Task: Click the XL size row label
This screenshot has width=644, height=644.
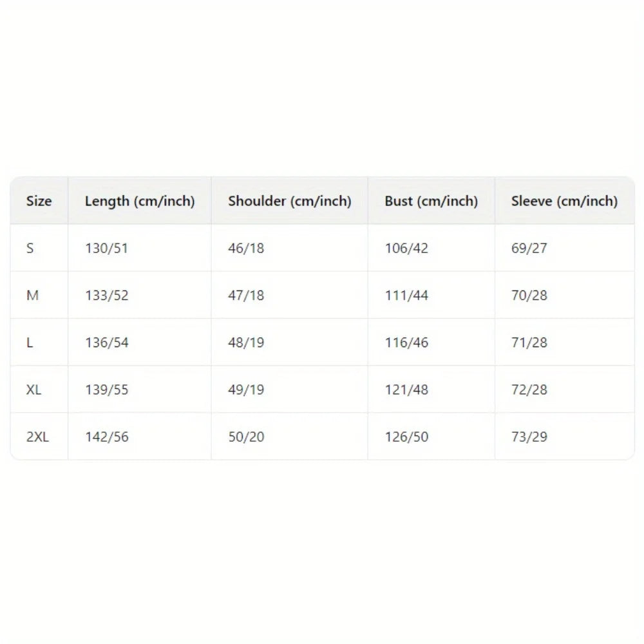Action: [x=34, y=390]
